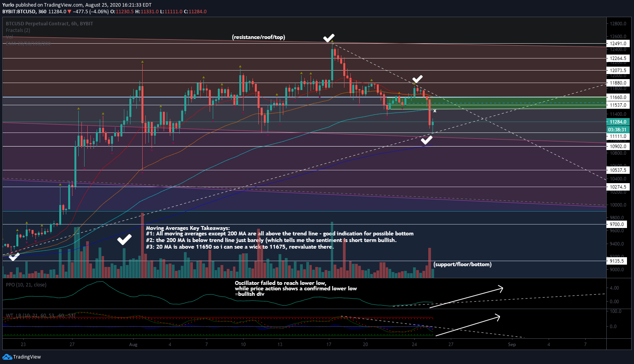The width and height of the screenshot is (634, 364).
Task: Select the '=bullish div' text line
Action: pyautogui.click(x=250, y=294)
